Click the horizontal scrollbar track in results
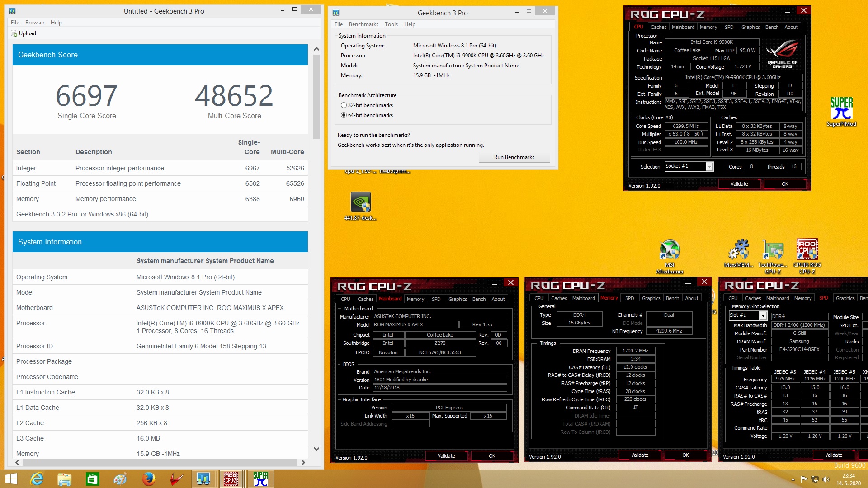Screen dimensions: 868x488 coord(160,462)
